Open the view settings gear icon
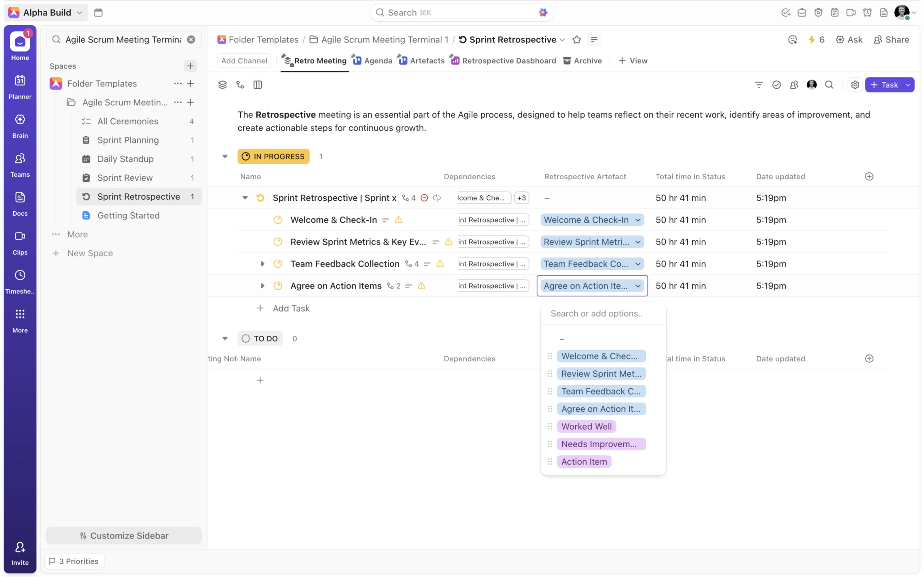The height and width of the screenshot is (577, 924). coord(855,85)
